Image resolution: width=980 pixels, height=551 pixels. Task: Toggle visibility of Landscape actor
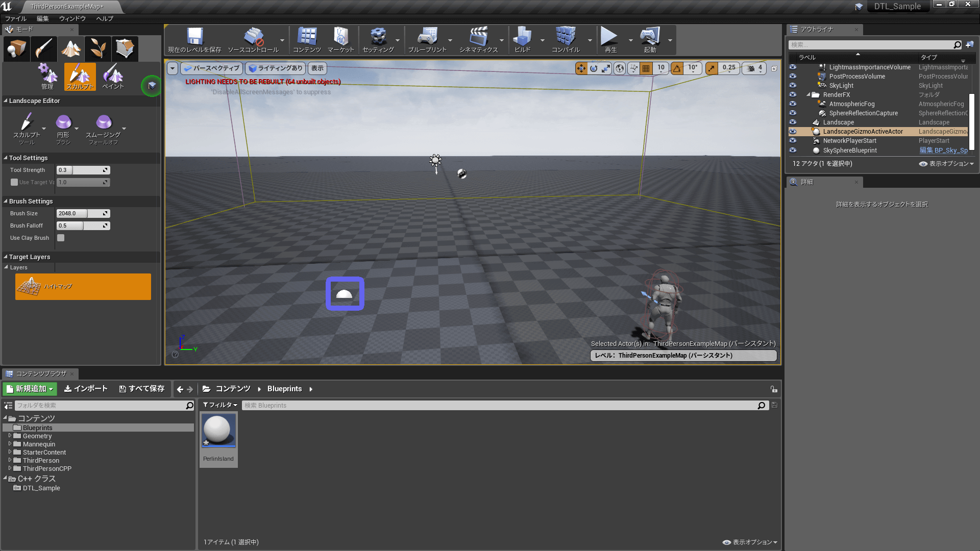point(793,122)
